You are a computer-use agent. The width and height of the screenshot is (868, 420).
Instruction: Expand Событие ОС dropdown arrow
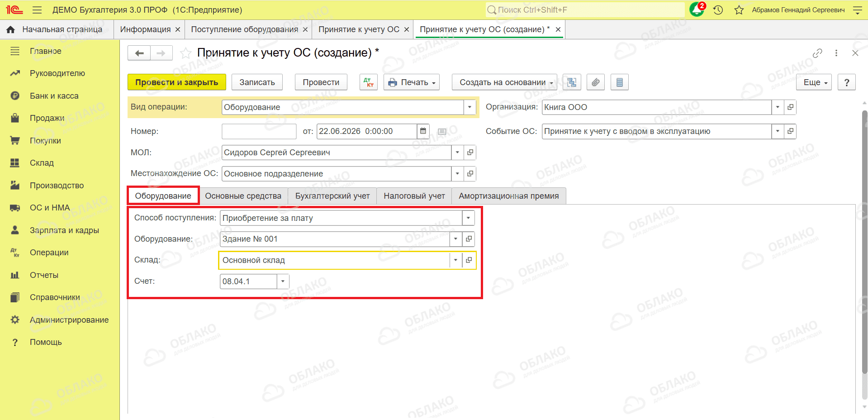click(778, 131)
